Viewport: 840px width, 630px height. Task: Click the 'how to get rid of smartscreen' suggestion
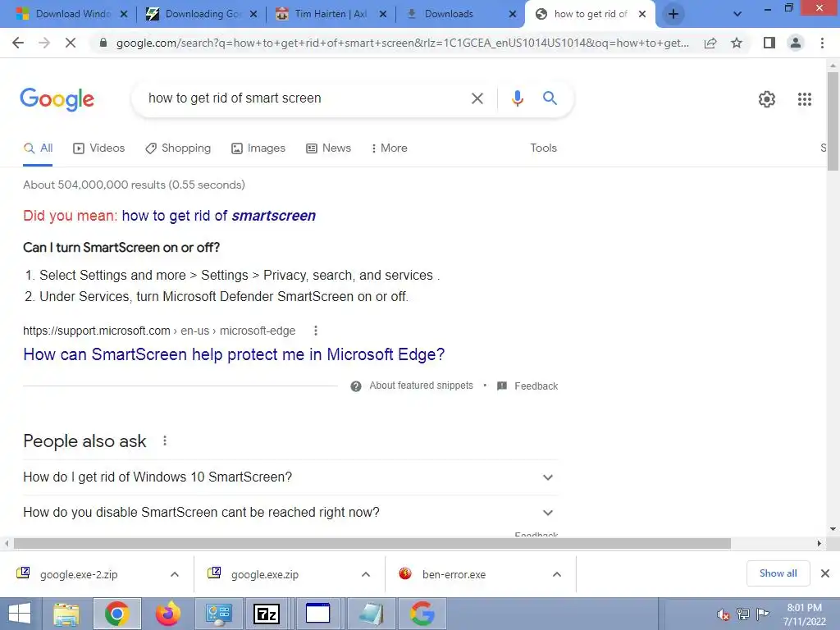(218, 216)
